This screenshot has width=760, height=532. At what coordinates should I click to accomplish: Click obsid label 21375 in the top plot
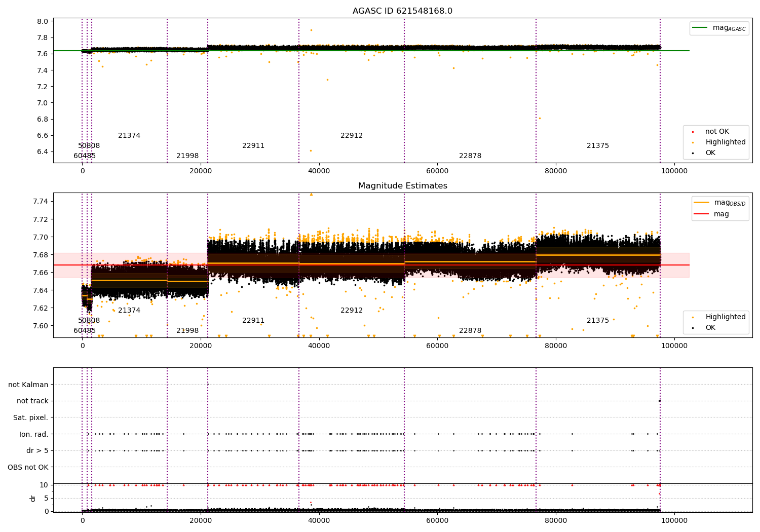598,146
